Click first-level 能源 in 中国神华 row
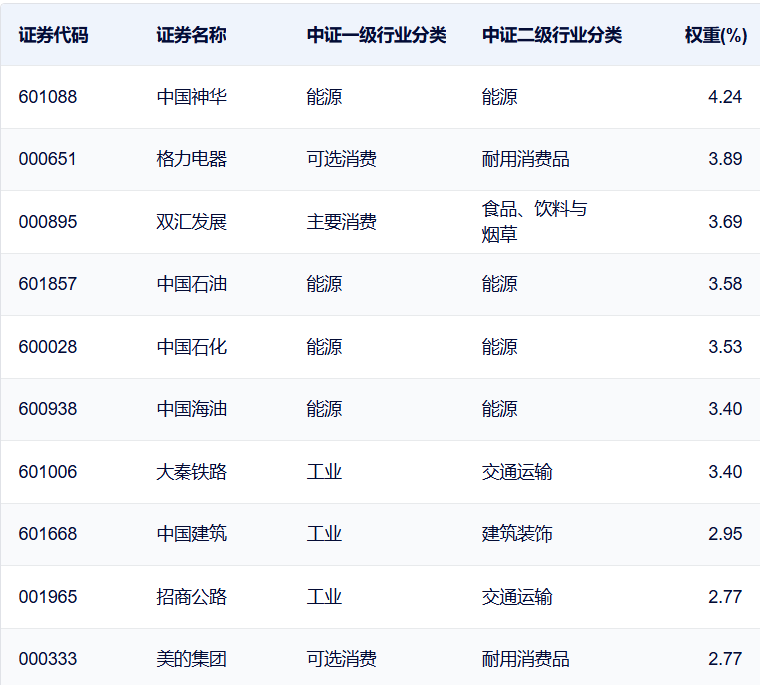This screenshot has width=760, height=685. click(324, 97)
